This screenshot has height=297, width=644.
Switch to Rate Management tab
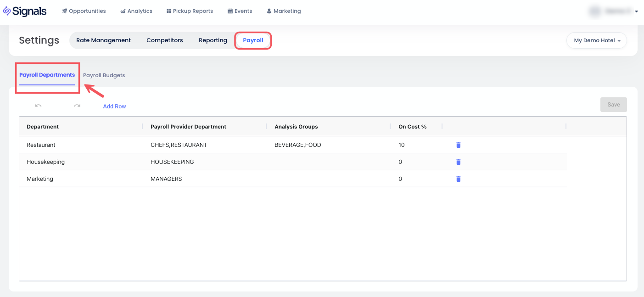pos(103,40)
